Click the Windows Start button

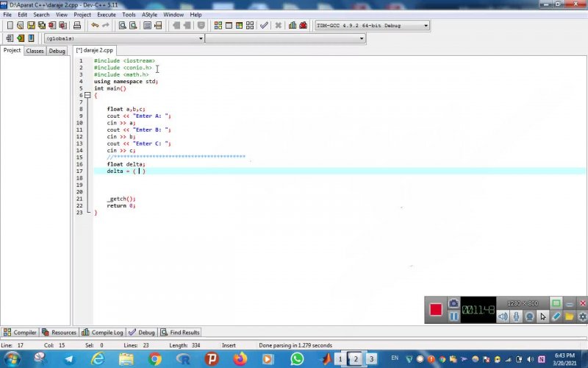[12, 359]
